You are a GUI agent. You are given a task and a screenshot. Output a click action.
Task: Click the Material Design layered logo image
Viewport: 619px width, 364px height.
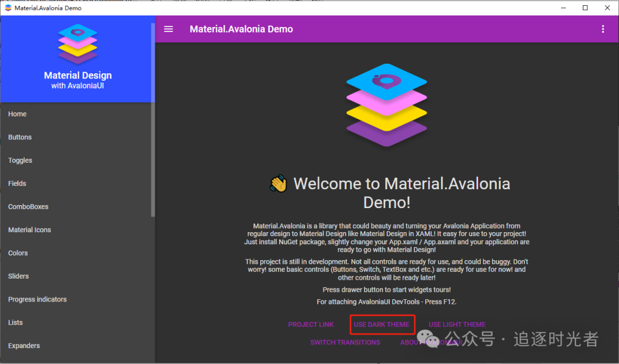tap(386, 103)
